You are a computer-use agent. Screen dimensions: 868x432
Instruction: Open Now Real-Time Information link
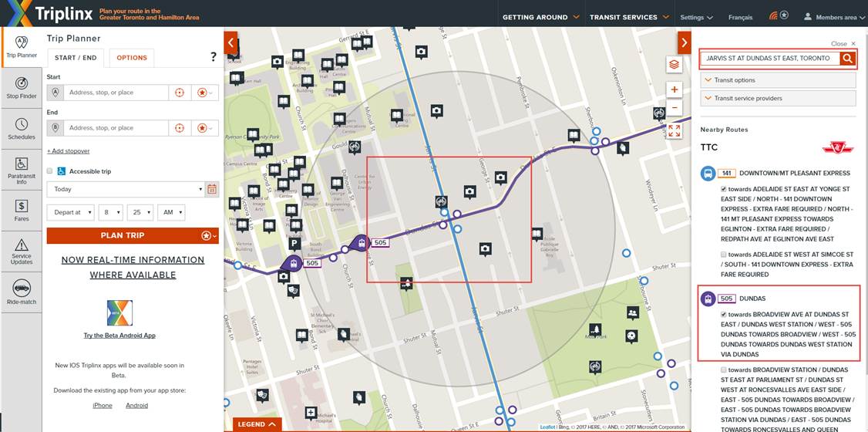point(133,268)
